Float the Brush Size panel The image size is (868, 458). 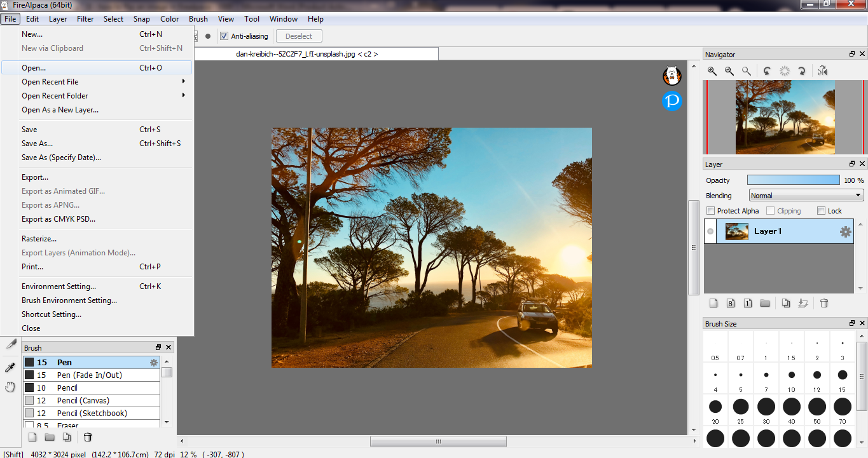click(x=852, y=323)
